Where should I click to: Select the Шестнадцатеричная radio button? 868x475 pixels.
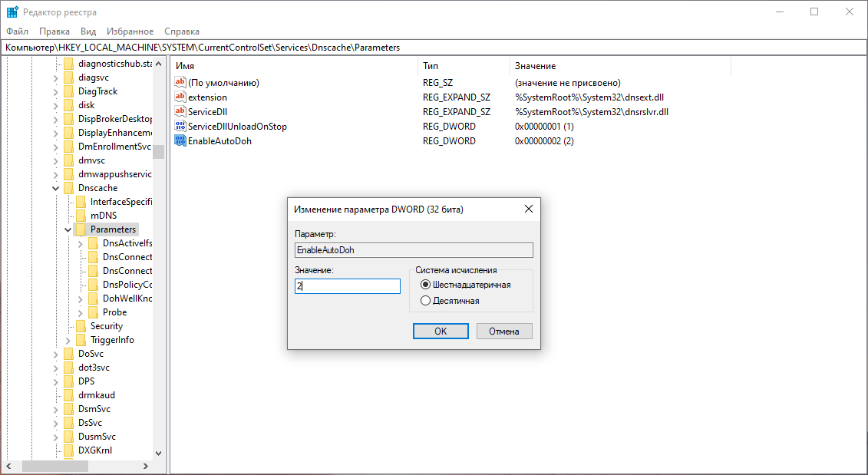[x=425, y=285]
